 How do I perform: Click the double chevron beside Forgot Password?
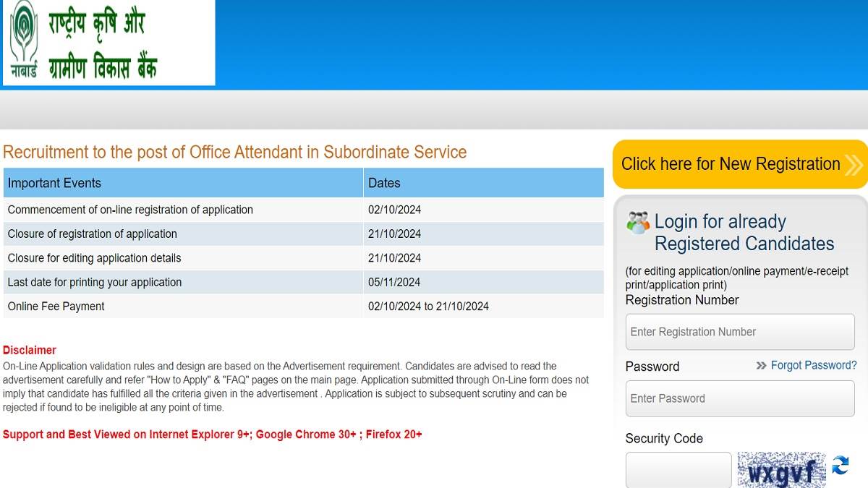coord(761,366)
